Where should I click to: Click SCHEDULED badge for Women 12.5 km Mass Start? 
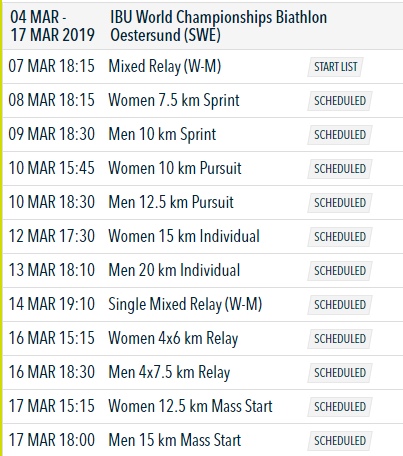340,407
